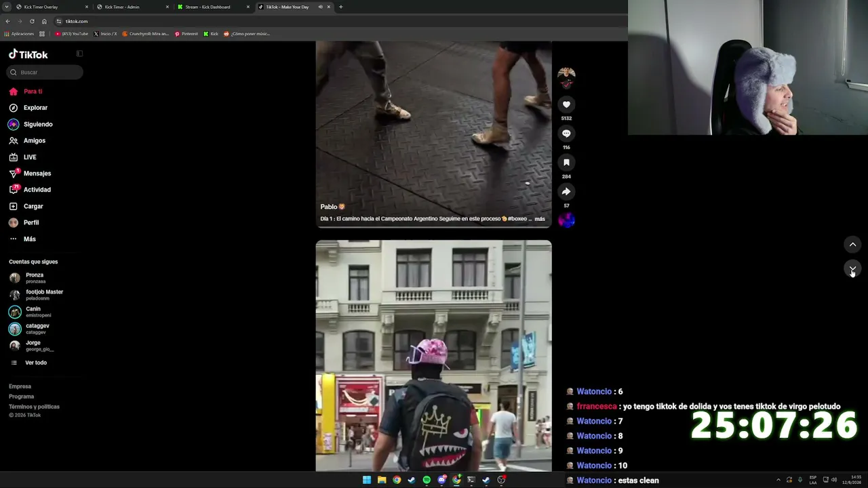Expand video caption with 'más'
This screenshot has height=488, width=868.
click(540, 219)
